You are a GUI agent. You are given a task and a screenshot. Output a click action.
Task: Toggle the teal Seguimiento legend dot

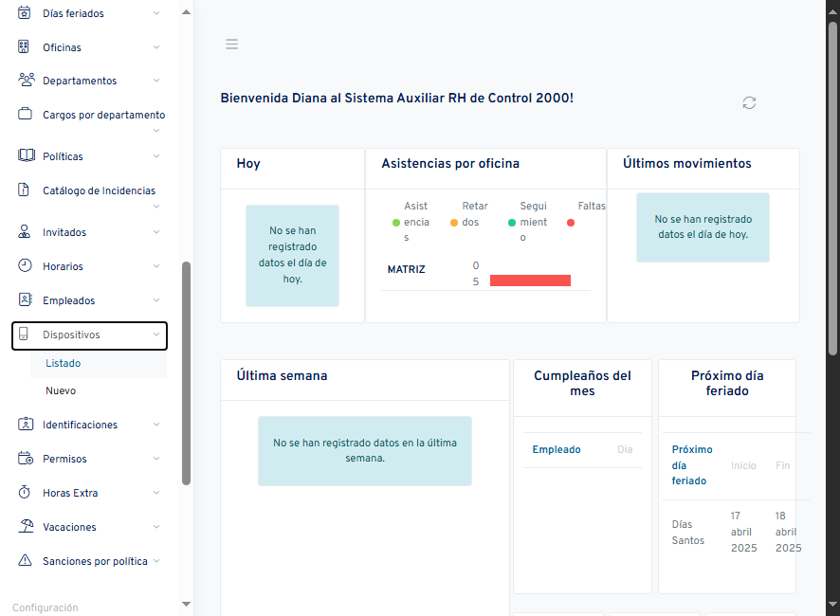click(512, 223)
